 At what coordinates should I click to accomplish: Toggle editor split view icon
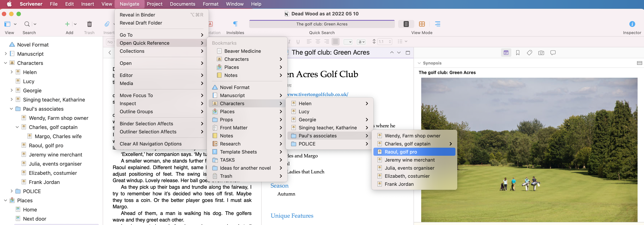click(x=408, y=53)
